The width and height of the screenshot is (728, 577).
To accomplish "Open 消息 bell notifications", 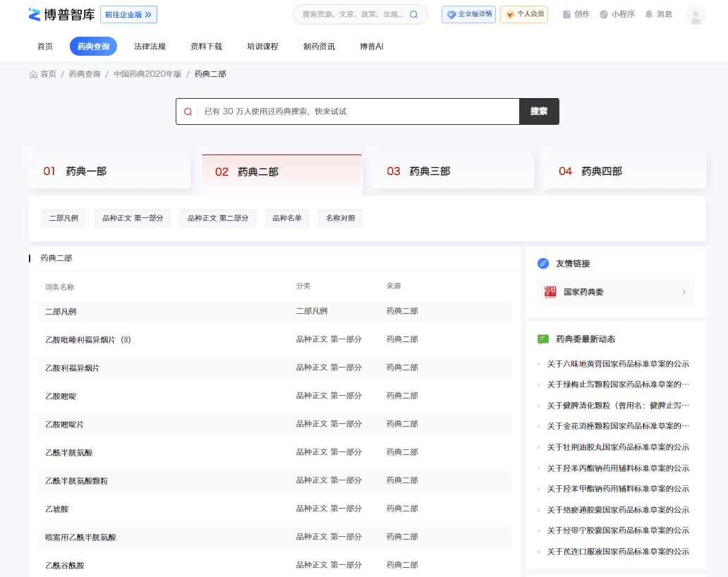I will pyautogui.click(x=649, y=14).
